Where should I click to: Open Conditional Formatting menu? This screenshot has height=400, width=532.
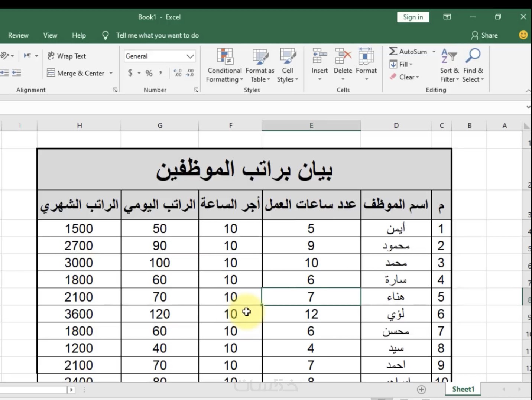coord(224,65)
